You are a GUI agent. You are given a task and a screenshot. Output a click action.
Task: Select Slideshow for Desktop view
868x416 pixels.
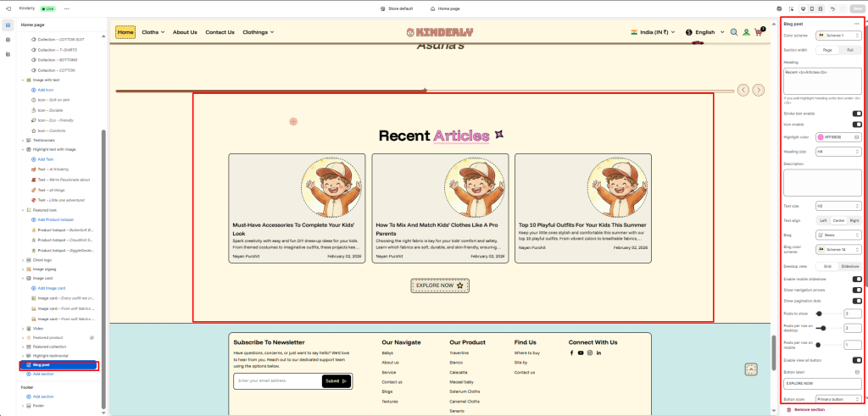click(x=850, y=266)
